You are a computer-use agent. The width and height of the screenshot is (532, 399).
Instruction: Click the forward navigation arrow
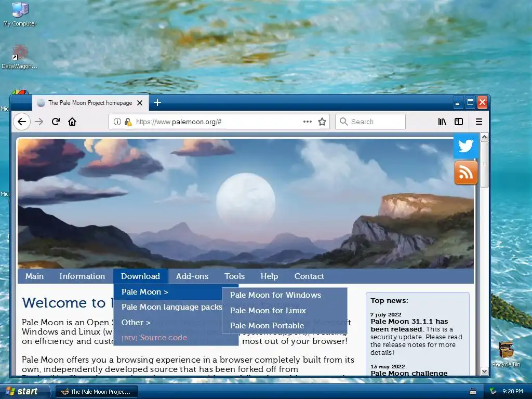point(39,122)
